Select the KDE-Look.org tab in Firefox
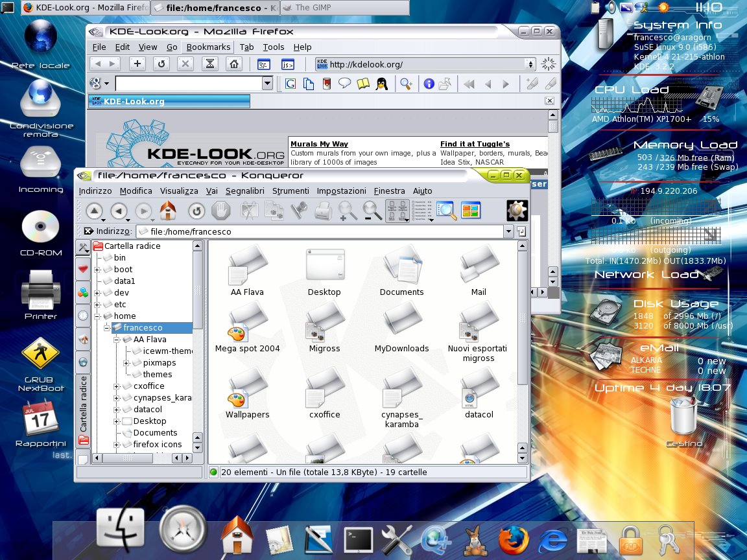This screenshot has height=560, width=747. tap(169, 101)
